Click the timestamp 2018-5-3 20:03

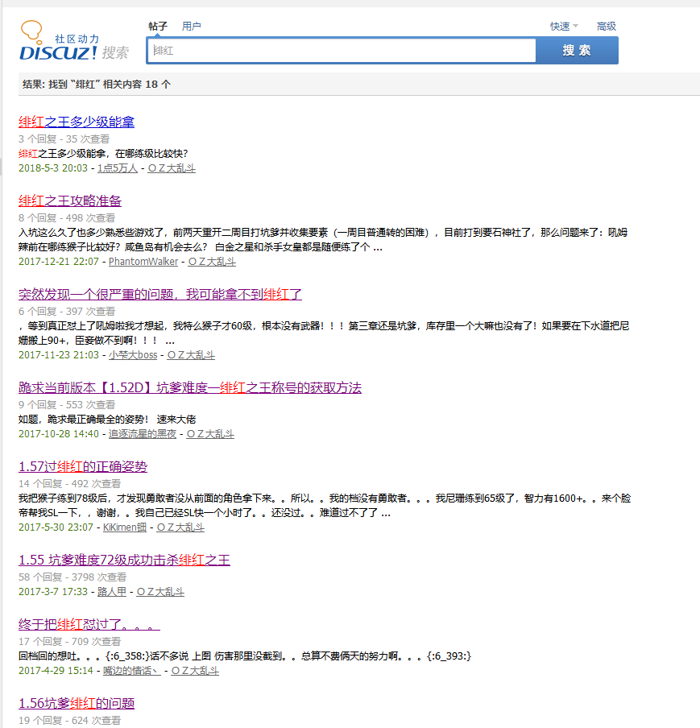pyautogui.click(x=53, y=168)
